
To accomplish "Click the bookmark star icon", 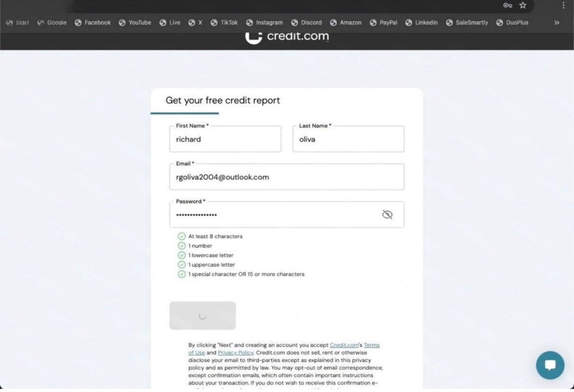I will pyautogui.click(x=522, y=5).
